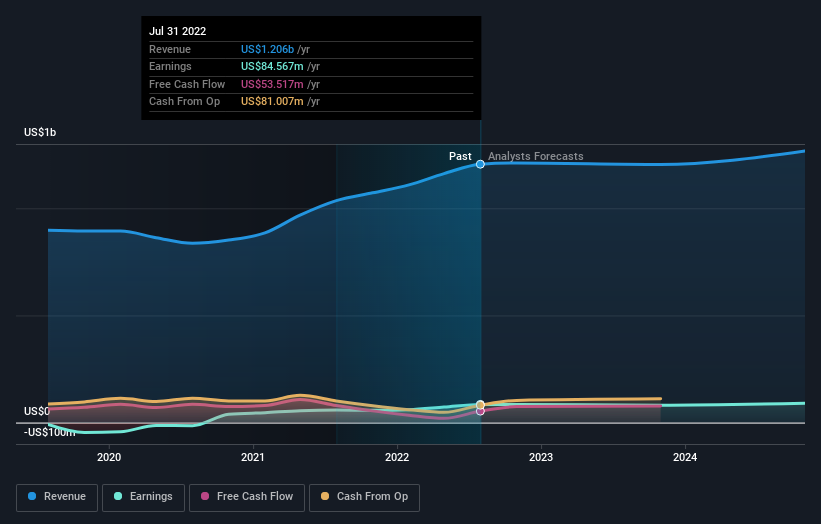Click the US$81.007m cash from op value

272,102
